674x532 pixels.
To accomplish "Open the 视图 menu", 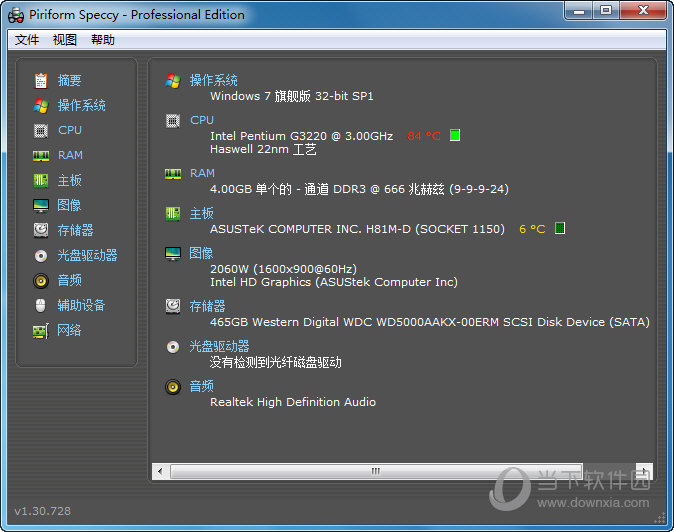I will coord(65,40).
